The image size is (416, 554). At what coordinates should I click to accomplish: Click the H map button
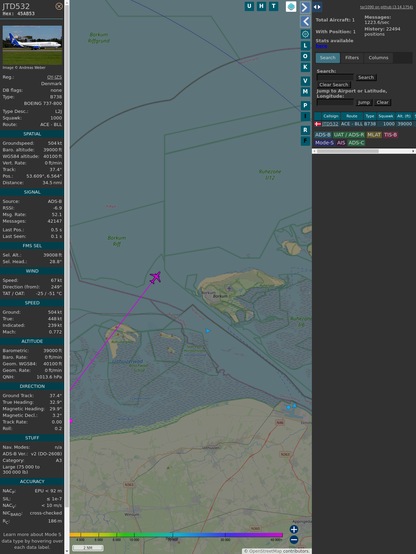261,6
